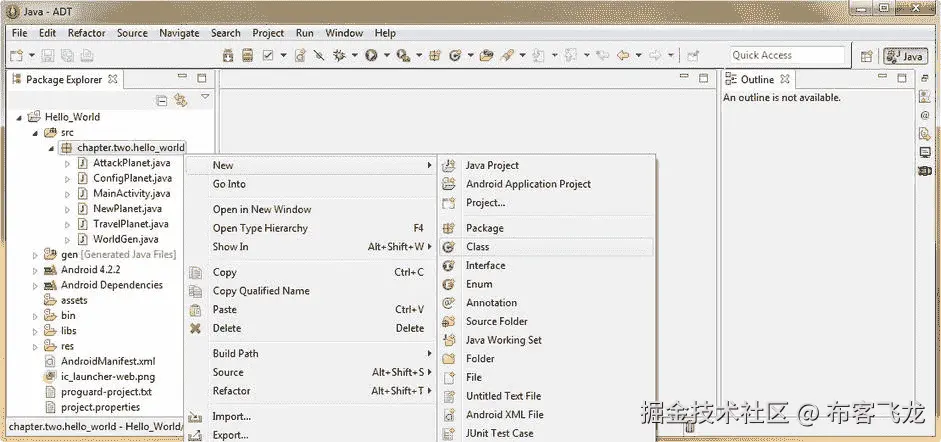The image size is (941, 442).
Task: Click the Open Perspective icon
Action: pyautogui.click(x=866, y=56)
